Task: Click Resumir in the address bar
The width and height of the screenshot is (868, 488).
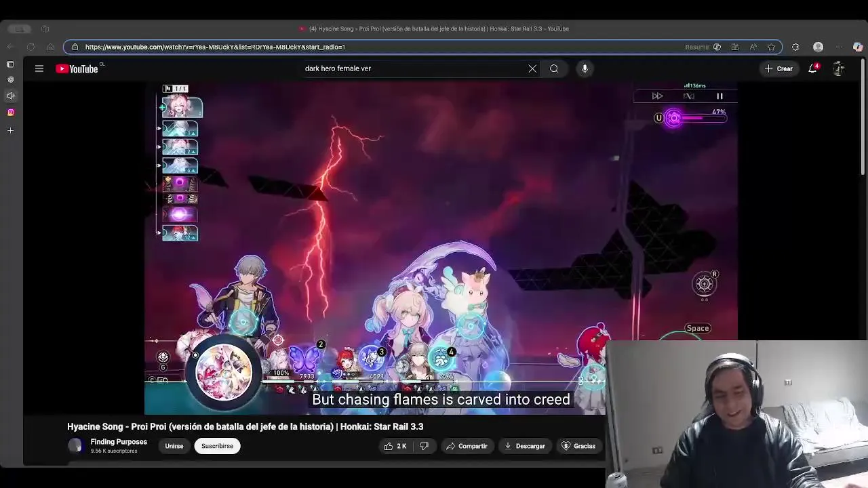Action: [x=696, y=47]
